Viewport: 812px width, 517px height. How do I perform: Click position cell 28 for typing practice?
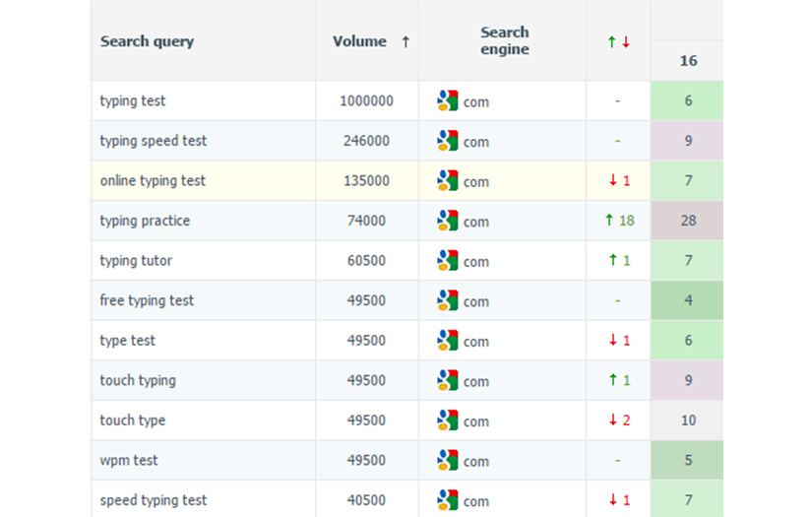point(687,221)
